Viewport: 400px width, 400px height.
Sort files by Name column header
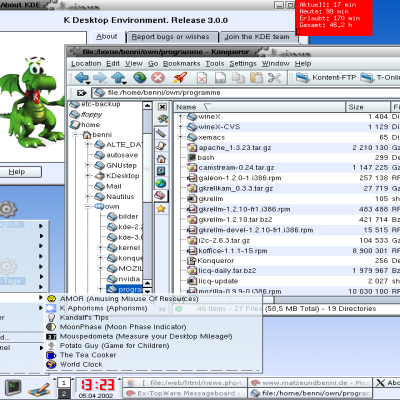[x=260, y=107]
